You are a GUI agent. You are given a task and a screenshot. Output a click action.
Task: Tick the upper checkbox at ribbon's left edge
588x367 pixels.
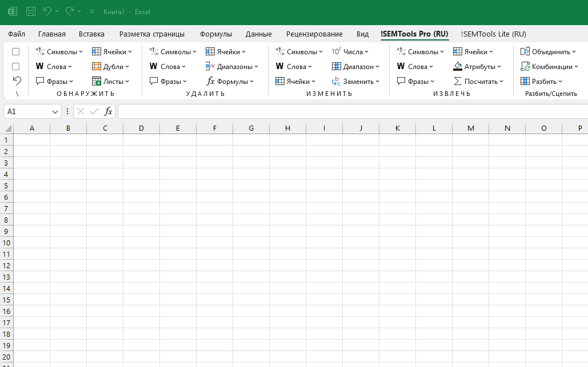pyautogui.click(x=16, y=52)
